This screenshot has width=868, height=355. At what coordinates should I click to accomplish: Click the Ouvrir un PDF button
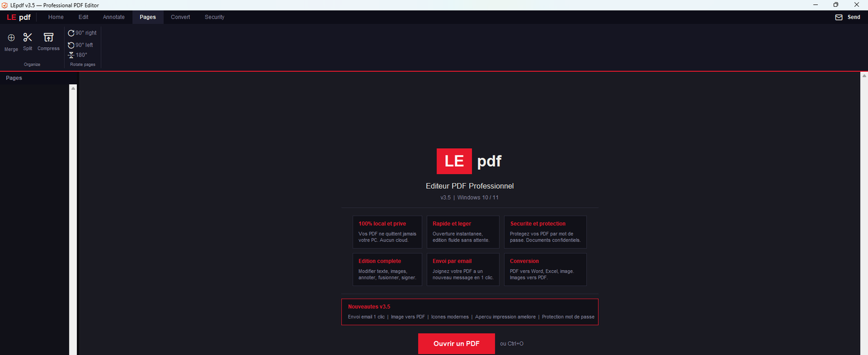tap(456, 343)
